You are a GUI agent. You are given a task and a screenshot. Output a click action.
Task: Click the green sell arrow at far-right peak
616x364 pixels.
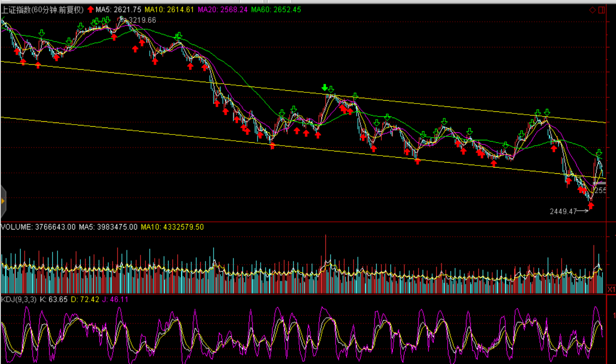(x=599, y=153)
